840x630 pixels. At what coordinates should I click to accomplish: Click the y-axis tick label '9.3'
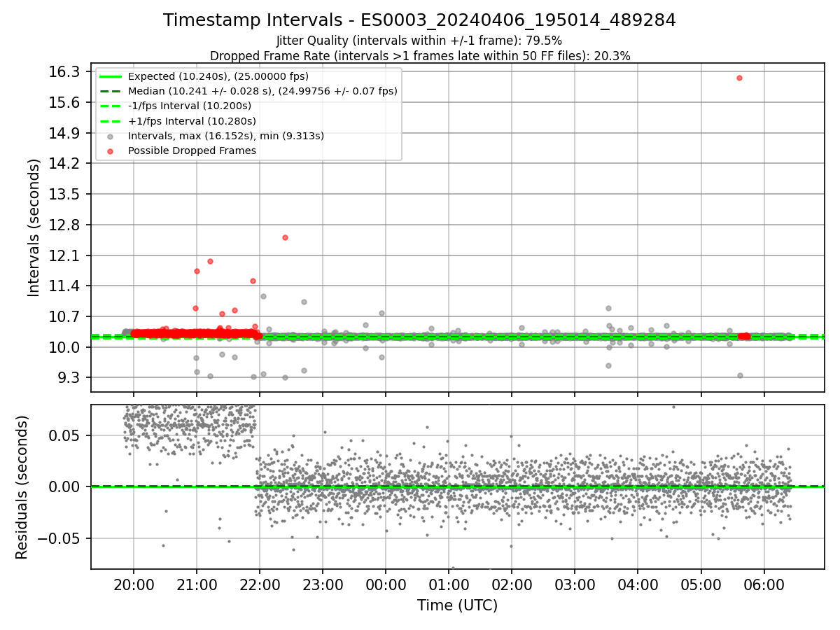point(70,379)
